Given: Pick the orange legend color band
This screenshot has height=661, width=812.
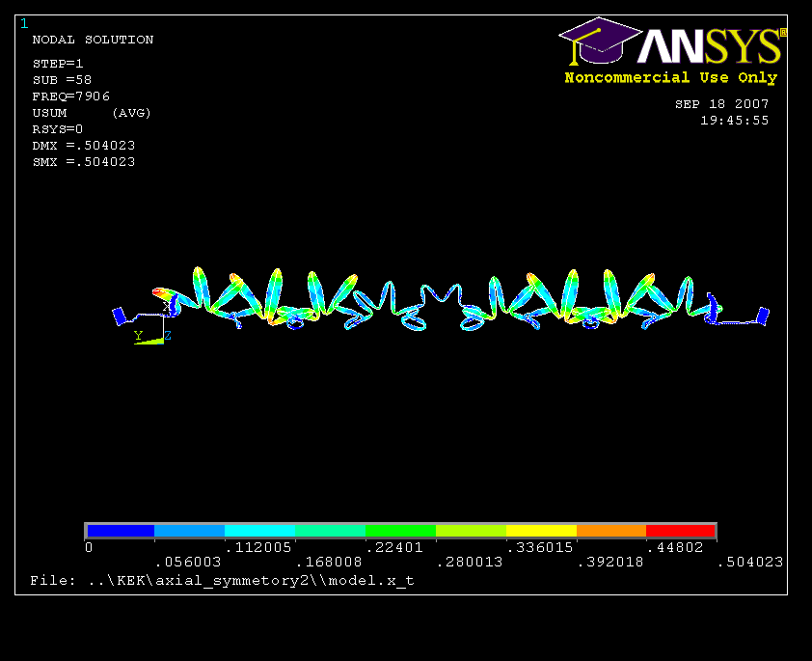Looking at the screenshot, I should tap(611, 531).
